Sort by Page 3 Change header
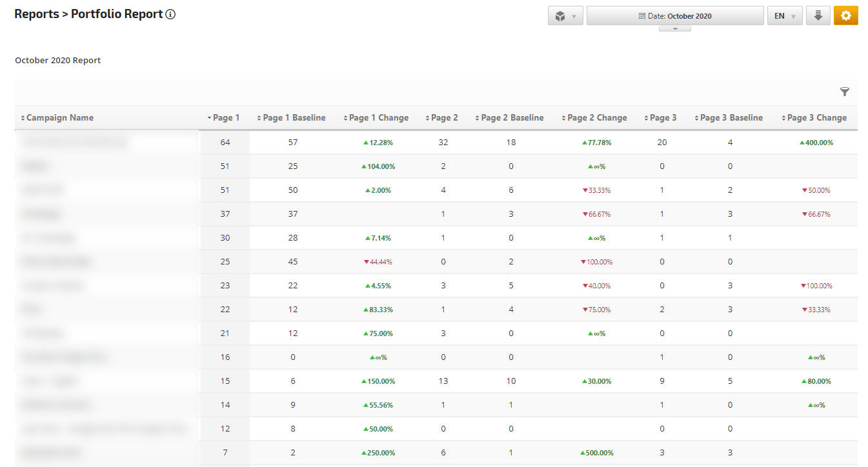The image size is (868, 467). point(816,117)
